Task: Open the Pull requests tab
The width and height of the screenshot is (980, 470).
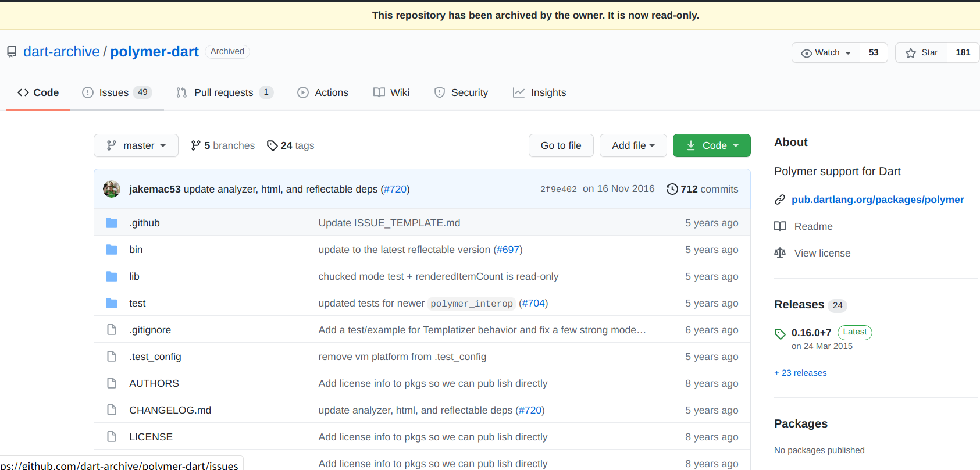Action: 224,92
